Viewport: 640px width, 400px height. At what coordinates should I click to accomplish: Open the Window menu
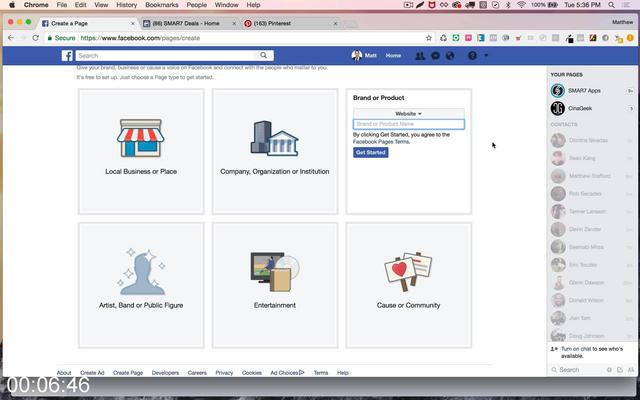tap(227, 5)
